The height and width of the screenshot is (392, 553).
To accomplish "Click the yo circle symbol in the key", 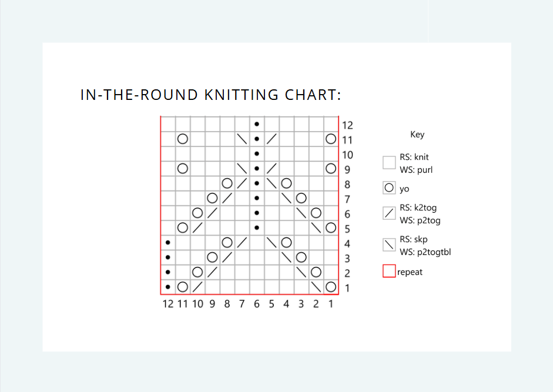I will 389,187.
